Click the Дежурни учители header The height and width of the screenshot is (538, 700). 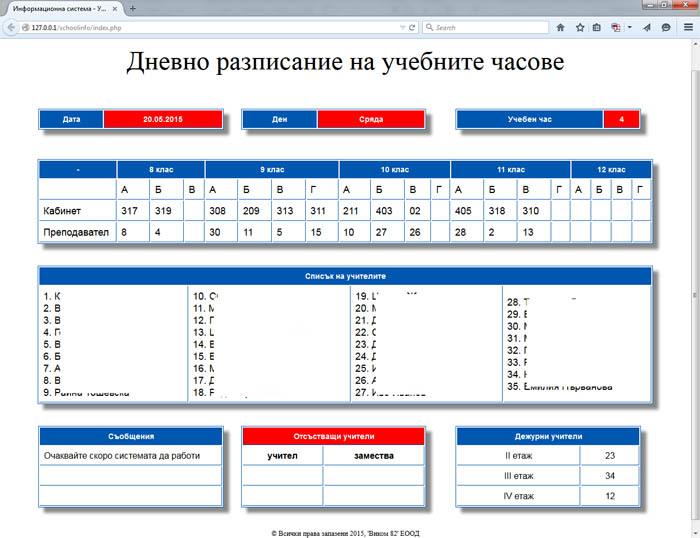(x=548, y=436)
